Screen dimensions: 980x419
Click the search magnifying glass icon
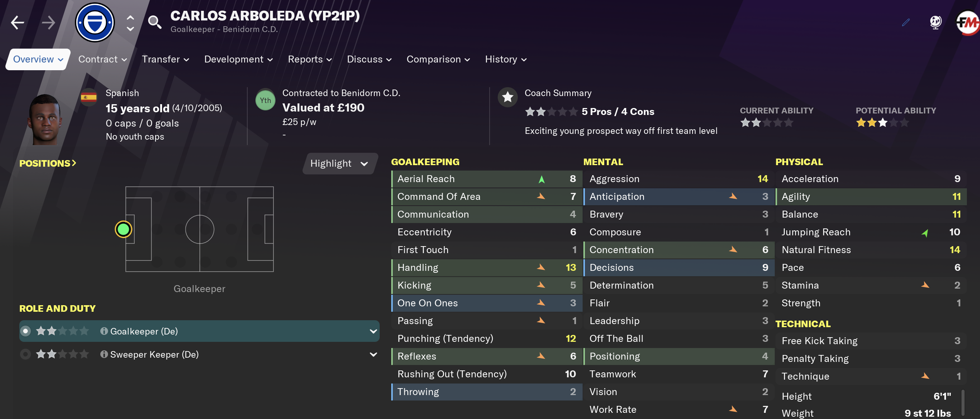point(155,22)
